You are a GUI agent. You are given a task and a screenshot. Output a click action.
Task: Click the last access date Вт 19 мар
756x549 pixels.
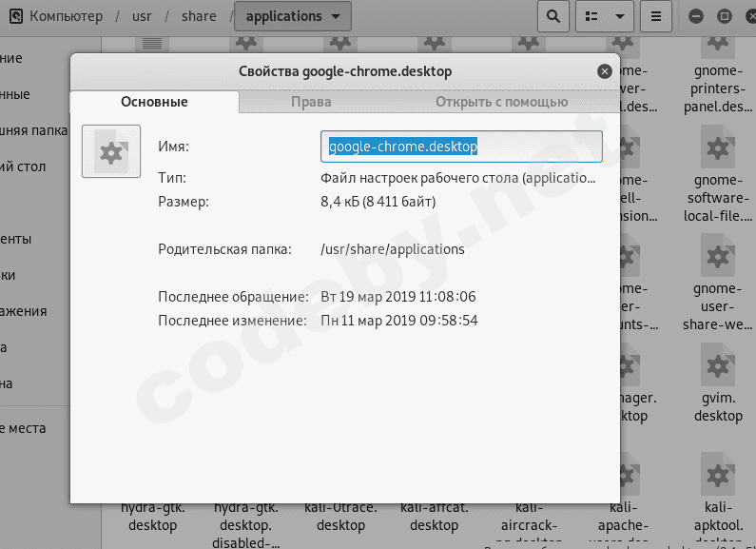tap(398, 297)
